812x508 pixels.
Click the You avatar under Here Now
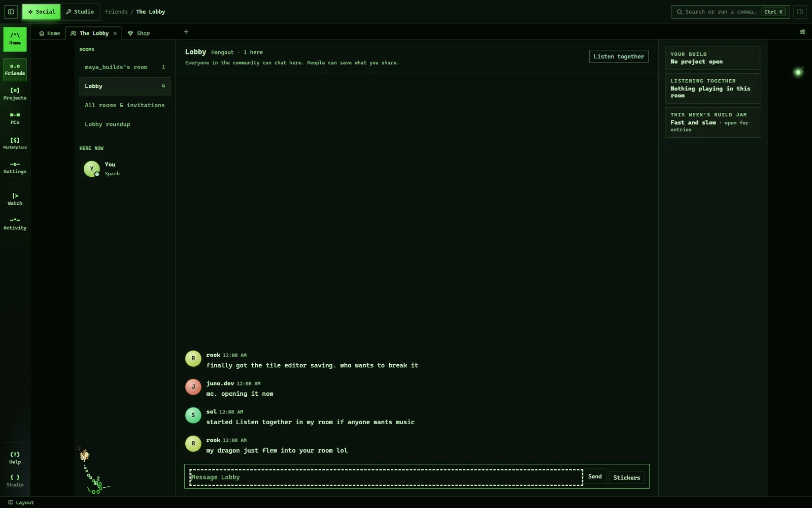[x=92, y=169]
